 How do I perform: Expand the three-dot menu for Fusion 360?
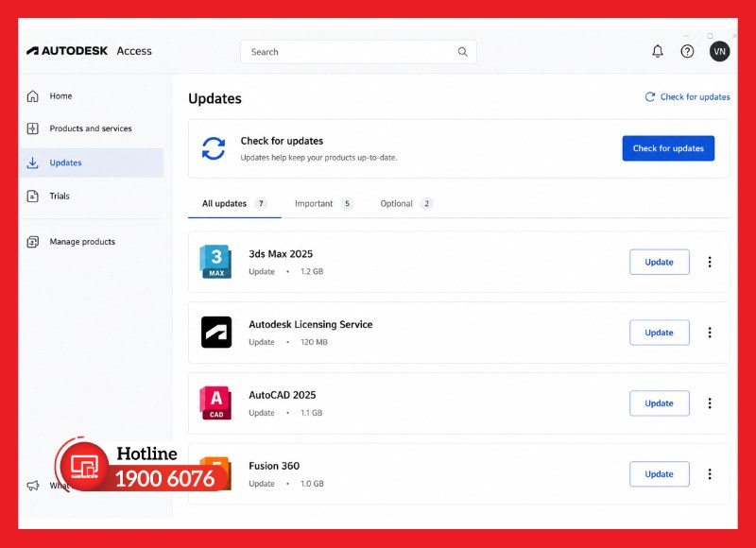710,473
